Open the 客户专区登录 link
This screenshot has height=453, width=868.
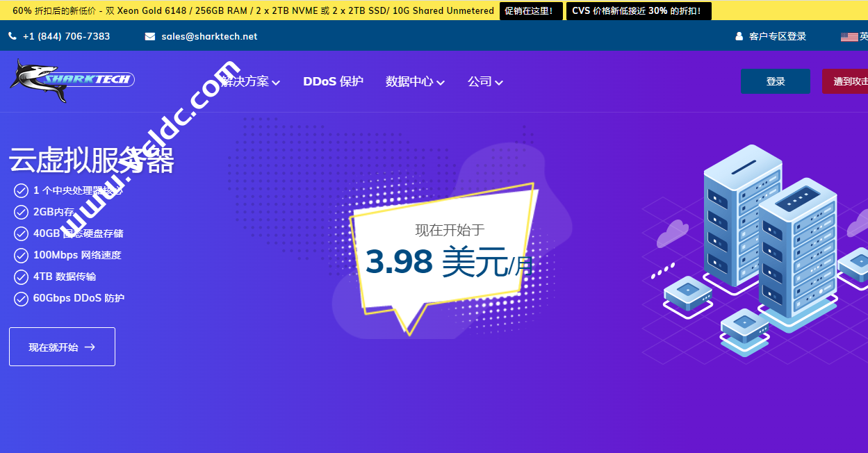778,36
